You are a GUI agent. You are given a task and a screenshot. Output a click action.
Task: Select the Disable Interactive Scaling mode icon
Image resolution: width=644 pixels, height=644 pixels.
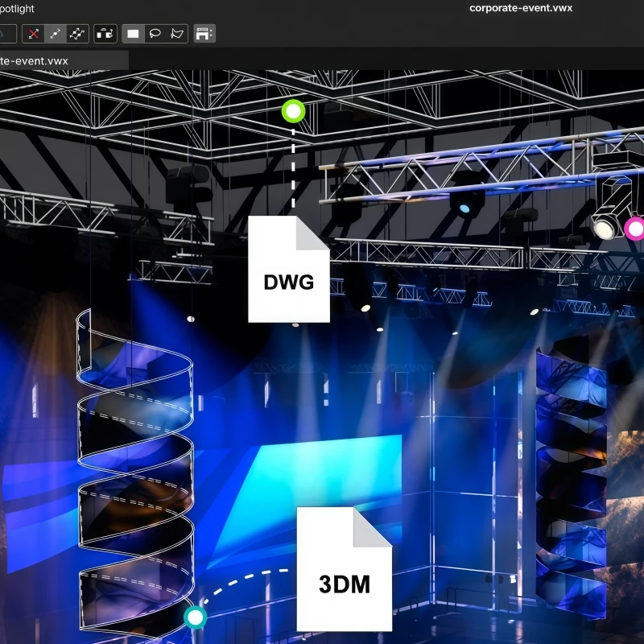(x=33, y=34)
